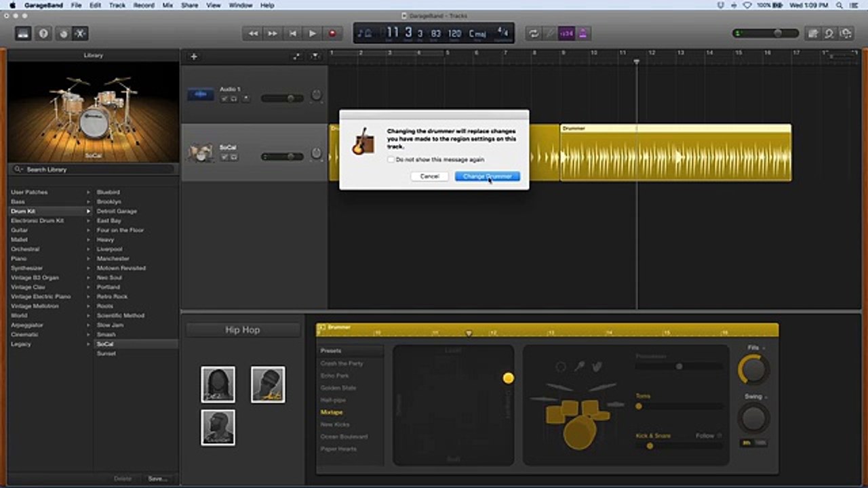Screen dimensions: 868x488
Task: Open the File menu
Action: click(x=76, y=5)
